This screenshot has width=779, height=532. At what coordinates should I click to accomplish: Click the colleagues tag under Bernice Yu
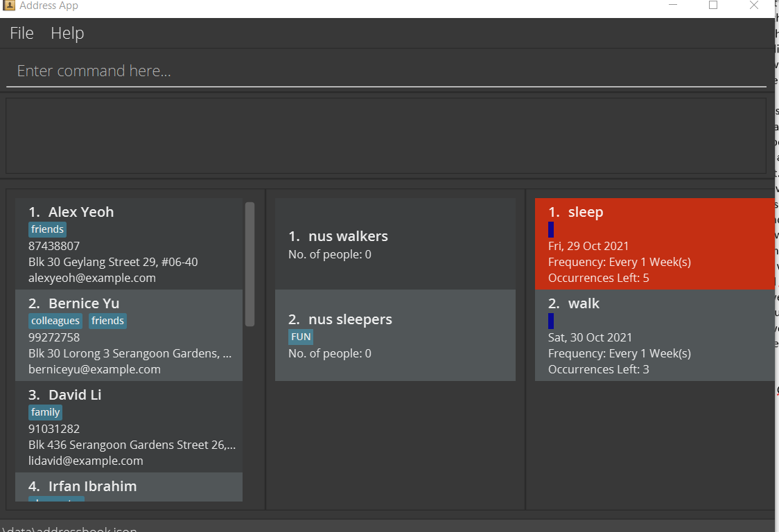click(55, 321)
